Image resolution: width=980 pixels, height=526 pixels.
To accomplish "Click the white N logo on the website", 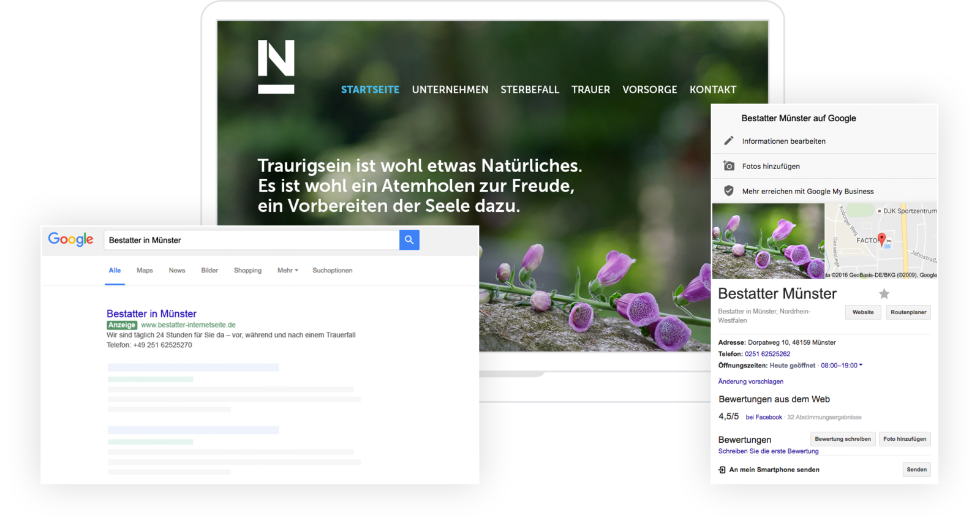I will (x=276, y=66).
